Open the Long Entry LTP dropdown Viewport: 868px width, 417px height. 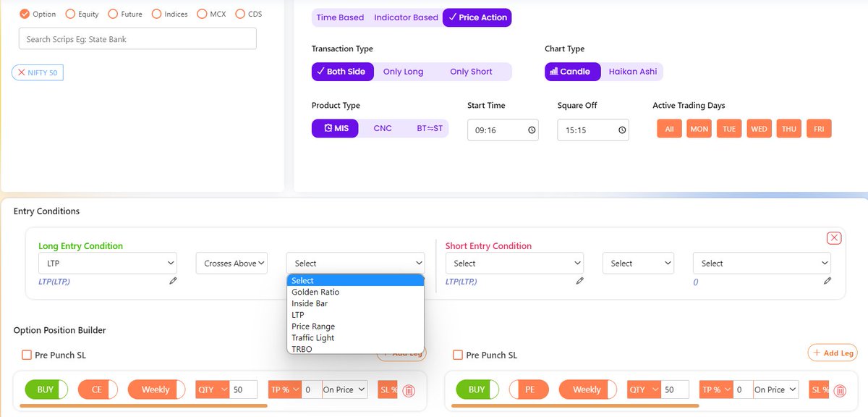coord(108,264)
